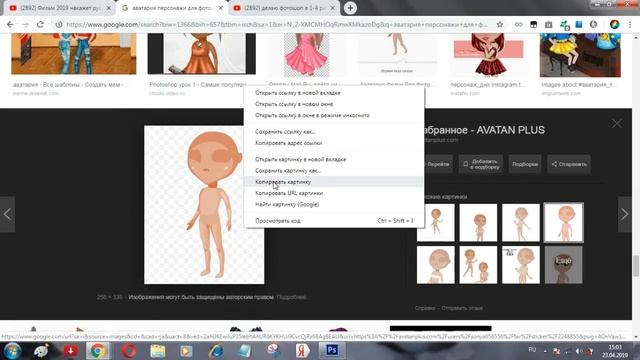Open Photoshop from the taskbar
Image resolution: width=640 pixels, height=360 pixels.
tap(332, 350)
